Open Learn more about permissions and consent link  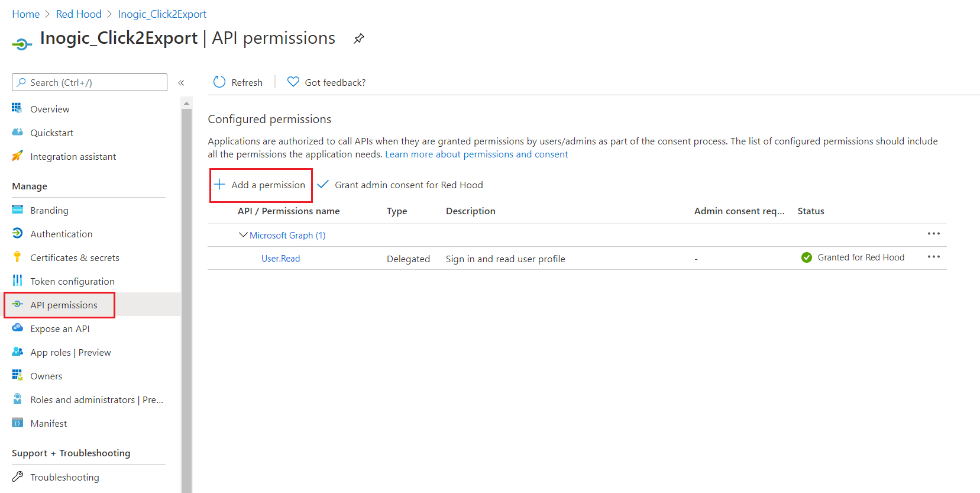tap(476, 154)
